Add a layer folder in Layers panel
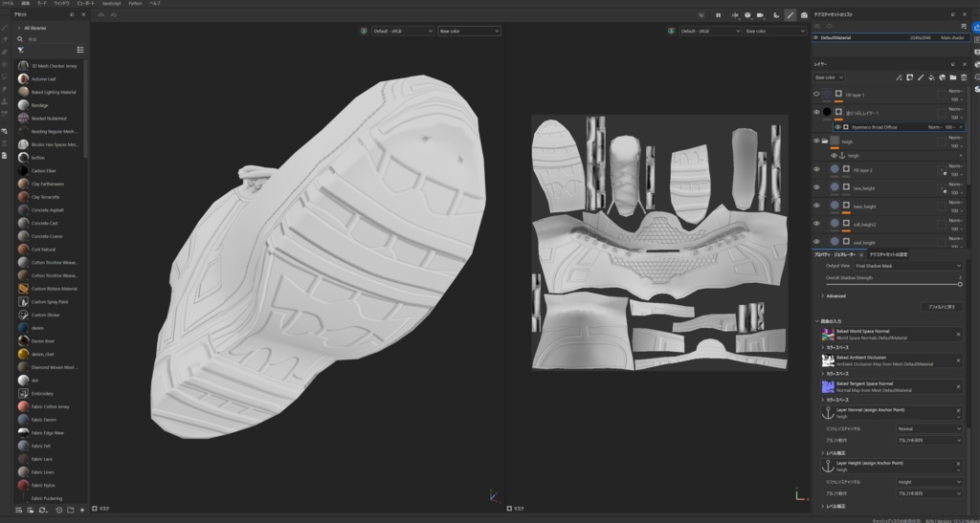The width and height of the screenshot is (980, 523). 952,77
